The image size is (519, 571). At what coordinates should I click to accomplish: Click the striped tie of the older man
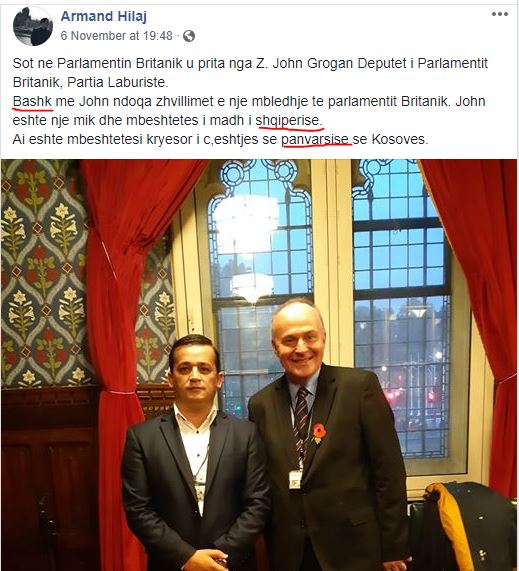tap(302, 419)
